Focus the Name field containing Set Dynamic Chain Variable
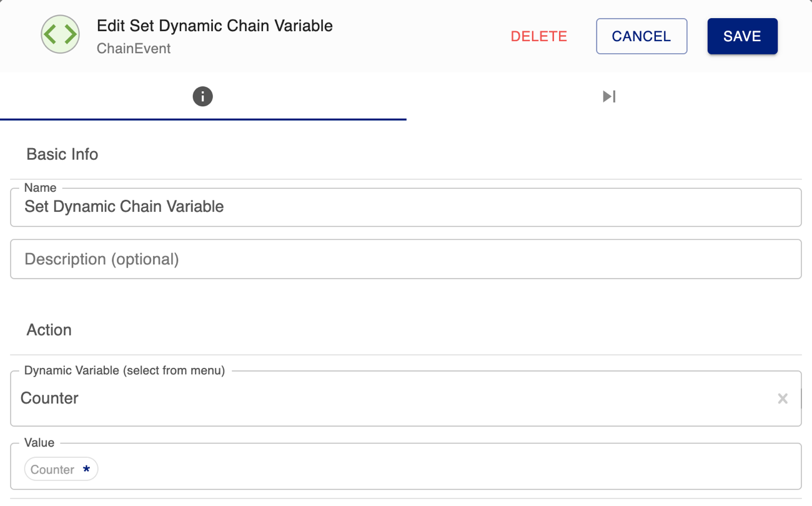The height and width of the screenshot is (506, 812). (x=406, y=207)
